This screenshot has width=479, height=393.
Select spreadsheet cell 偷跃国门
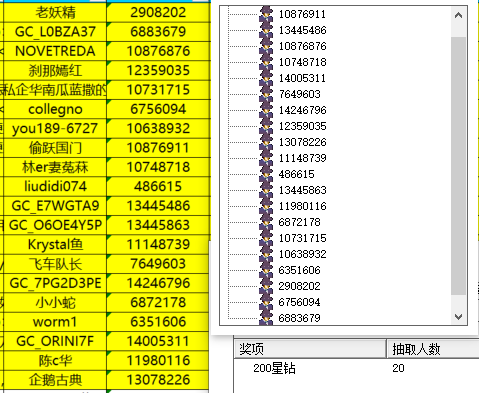pyautogui.click(x=55, y=148)
